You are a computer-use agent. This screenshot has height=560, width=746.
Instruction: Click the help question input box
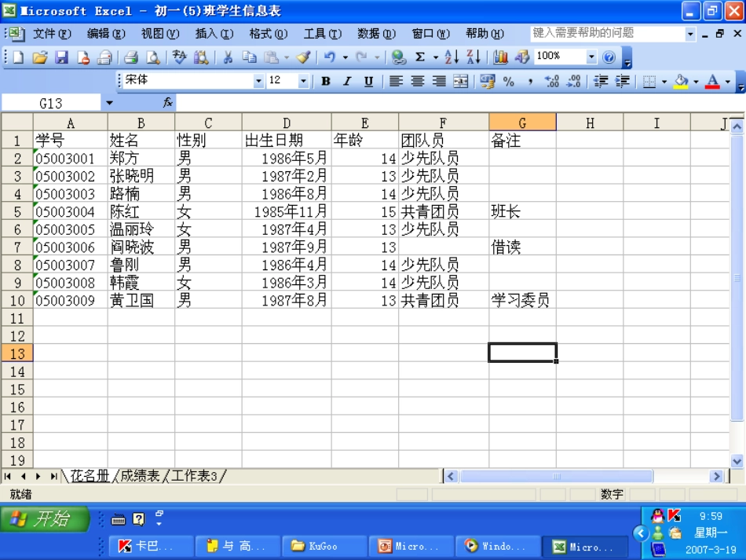click(x=608, y=33)
